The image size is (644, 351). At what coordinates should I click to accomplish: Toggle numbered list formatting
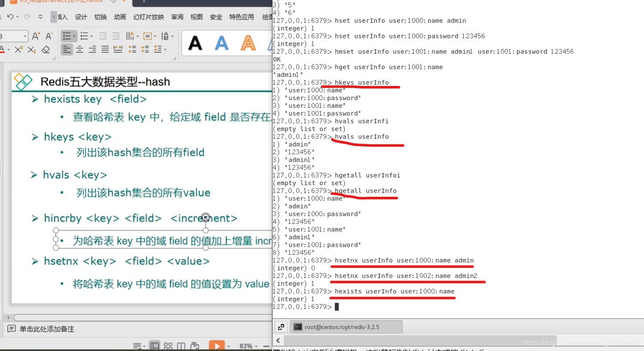coord(84,36)
